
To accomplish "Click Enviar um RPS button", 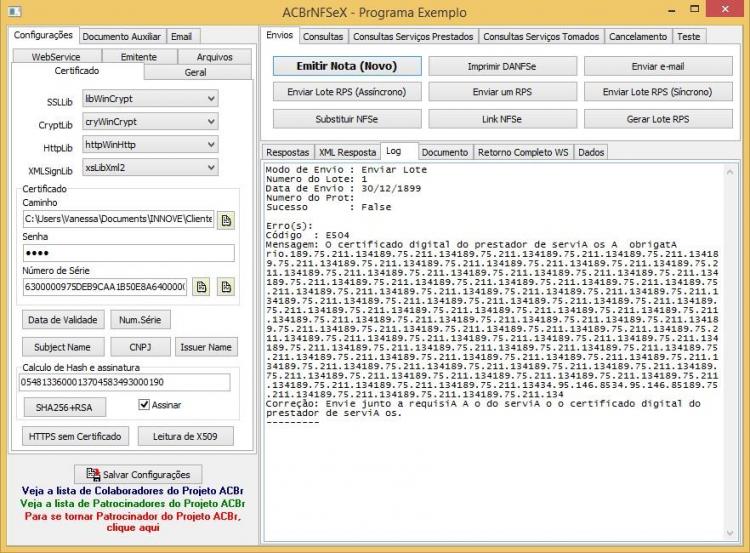I will point(502,92).
